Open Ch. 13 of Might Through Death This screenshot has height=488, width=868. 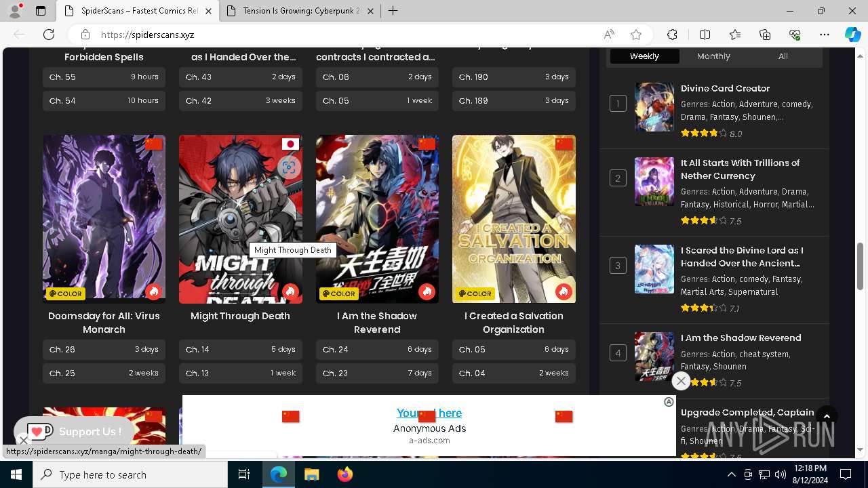pyautogui.click(x=241, y=373)
